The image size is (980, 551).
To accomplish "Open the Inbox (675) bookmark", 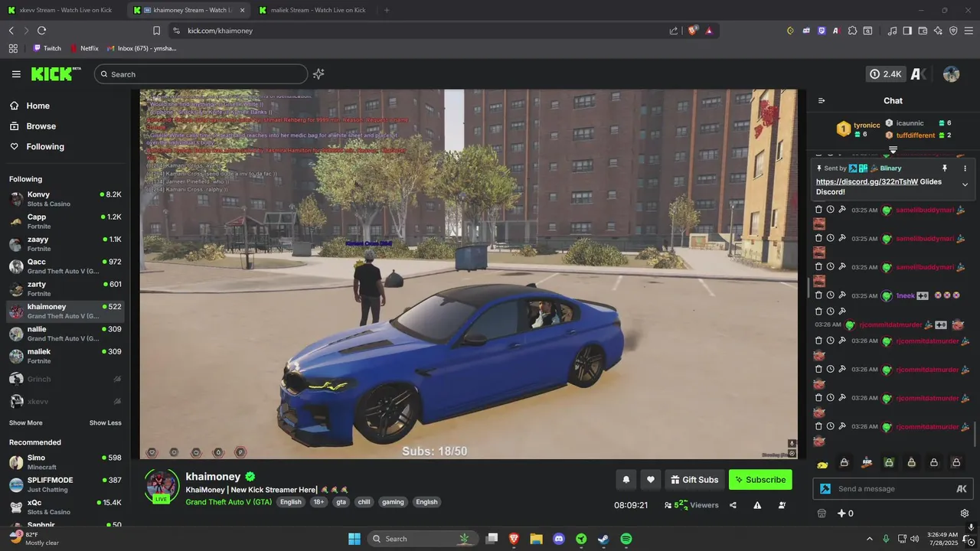I will 142,48.
